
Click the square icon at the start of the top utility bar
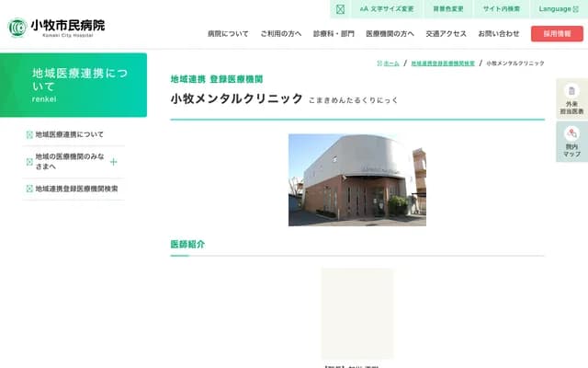click(x=340, y=9)
